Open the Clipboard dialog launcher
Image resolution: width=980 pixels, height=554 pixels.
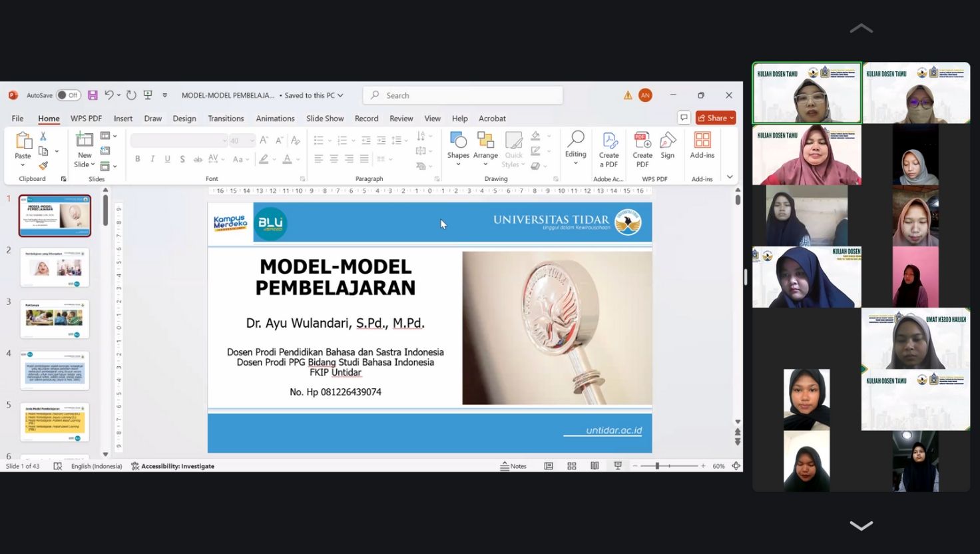pos(64,179)
